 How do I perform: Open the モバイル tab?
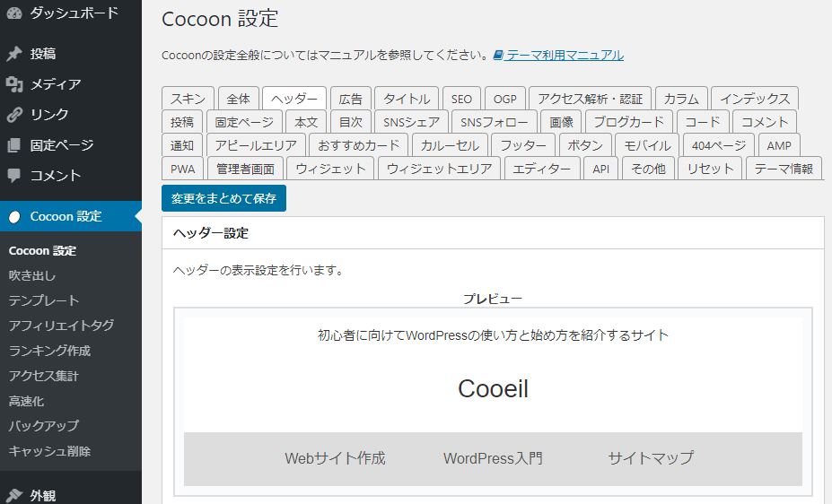pos(647,145)
